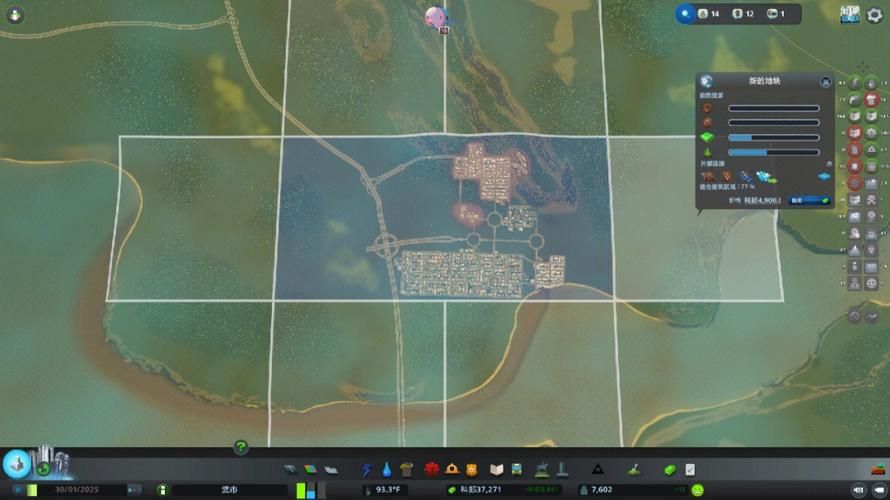Open the Economy panel with money icon
The height and width of the screenshot is (500, 890).
point(670,469)
